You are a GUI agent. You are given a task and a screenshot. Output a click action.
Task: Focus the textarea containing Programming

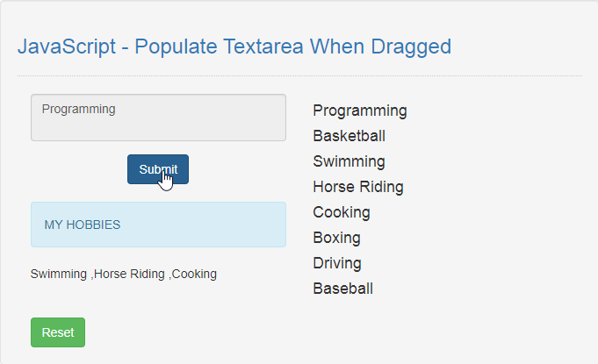pyautogui.click(x=158, y=118)
